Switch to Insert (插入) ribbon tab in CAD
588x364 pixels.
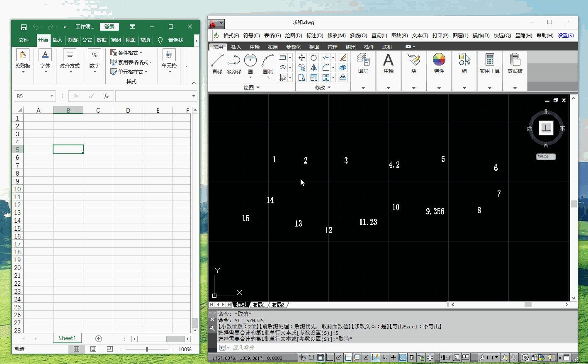click(236, 47)
